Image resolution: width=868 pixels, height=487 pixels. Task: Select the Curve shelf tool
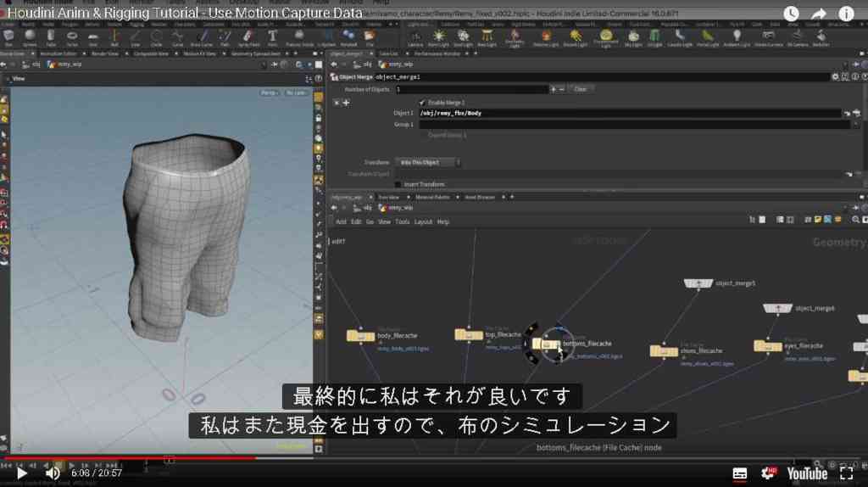tap(177, 37)
